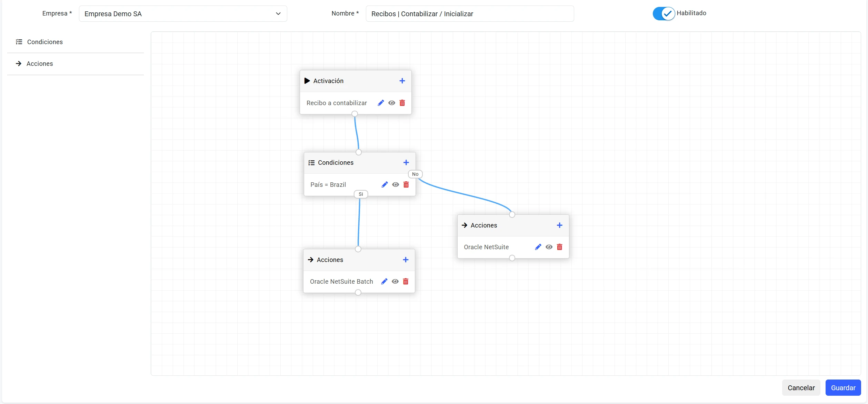Click the output port below Oracle NetSuite Batch
This screenshot has height=404, width=868.
(358, 292)
